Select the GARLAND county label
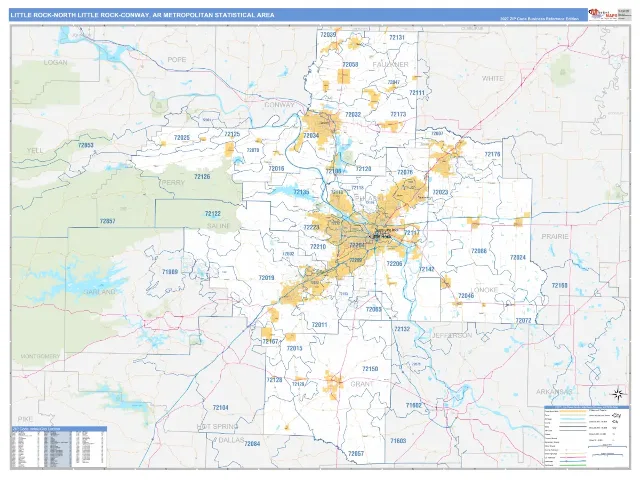Screen dimensions: 640x480 [99, 292]
